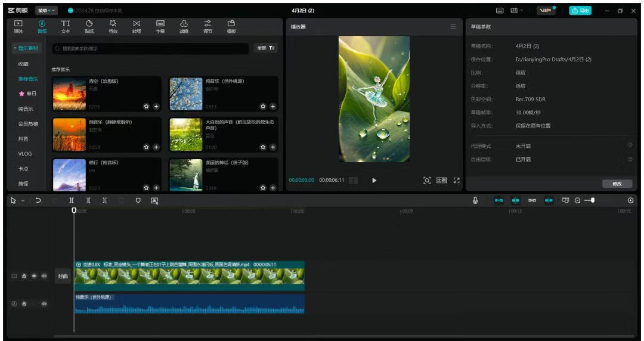644x341 pixels.
Task: Select the pointer selection tool
Action: 14,200
